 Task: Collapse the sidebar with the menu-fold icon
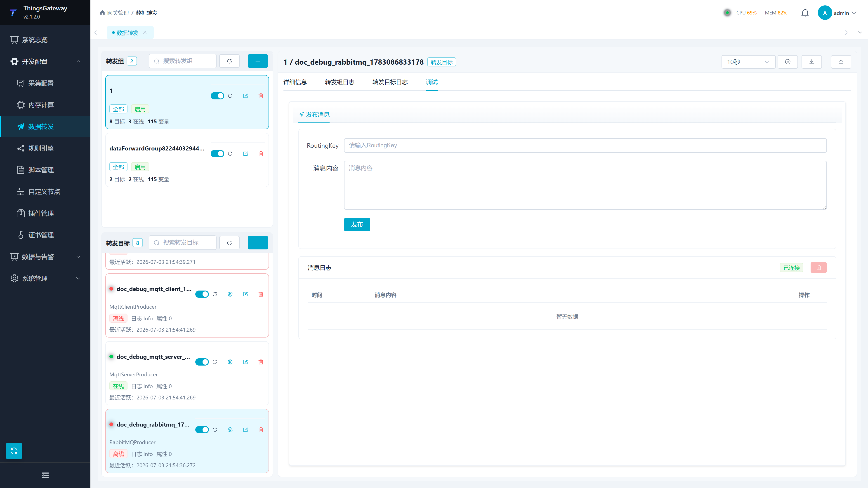[45, 475]
